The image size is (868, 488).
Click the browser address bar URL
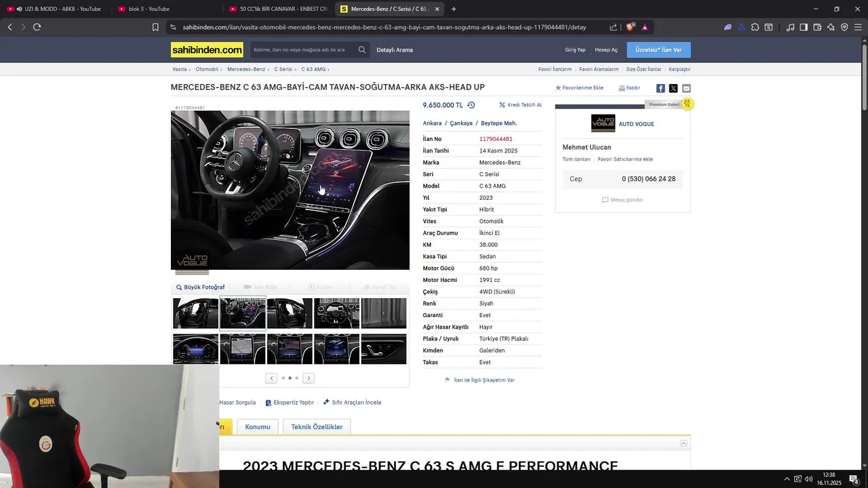384,27
